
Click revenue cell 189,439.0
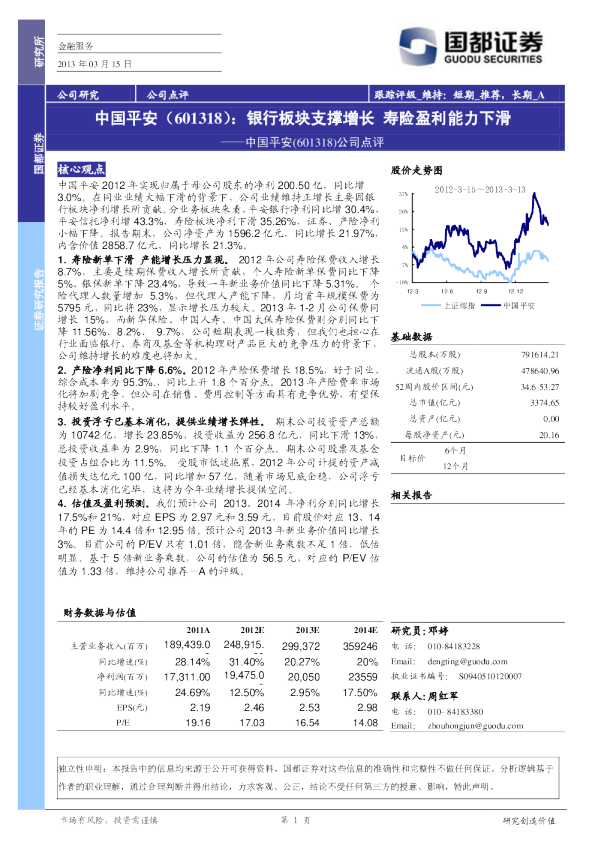click(187, 644)
